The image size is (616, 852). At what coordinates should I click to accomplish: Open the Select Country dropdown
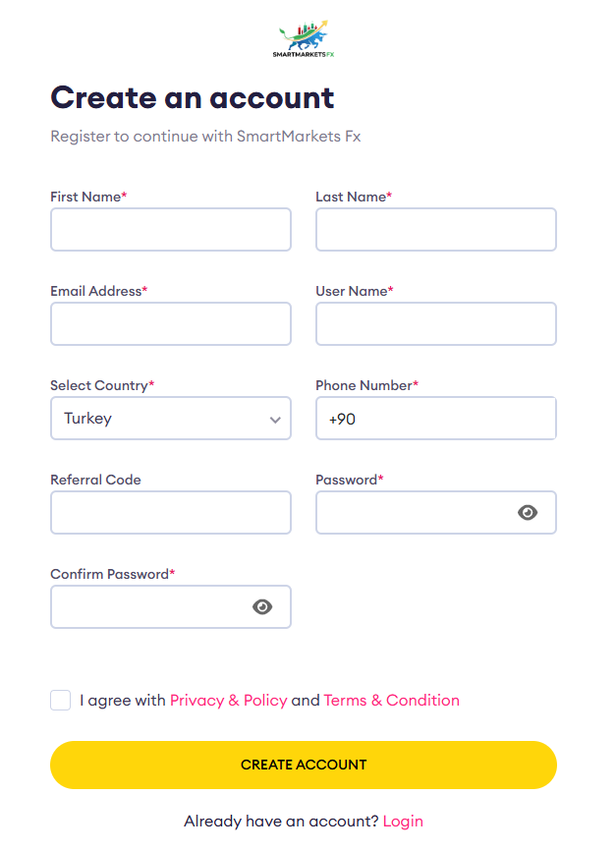170,419
